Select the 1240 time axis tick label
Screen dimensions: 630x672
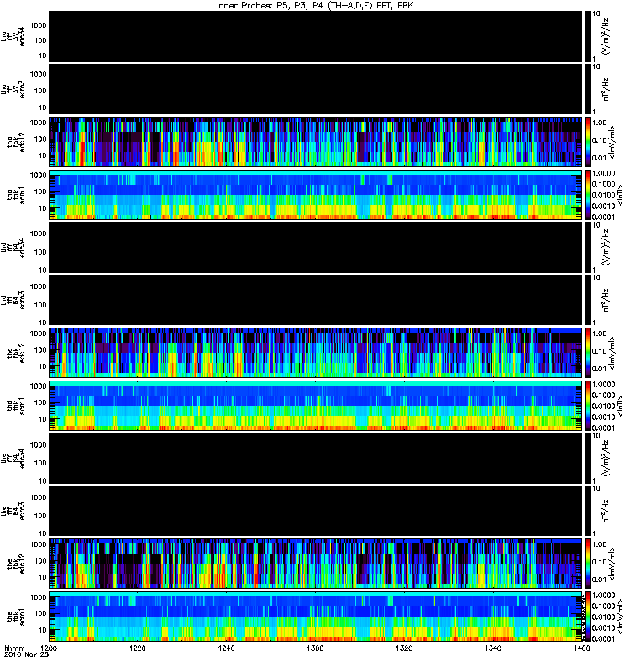pos(226,648)
